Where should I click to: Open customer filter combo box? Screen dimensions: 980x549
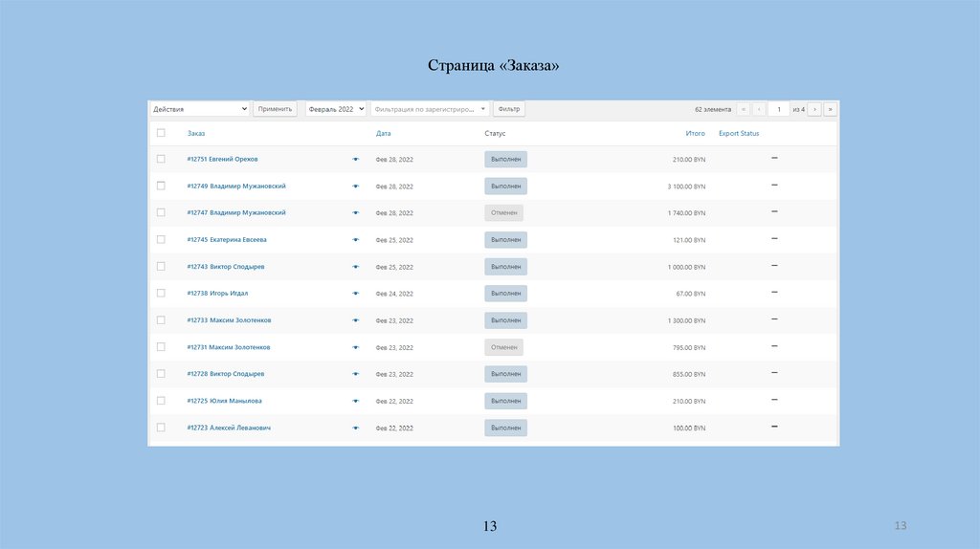click(430, 109)
